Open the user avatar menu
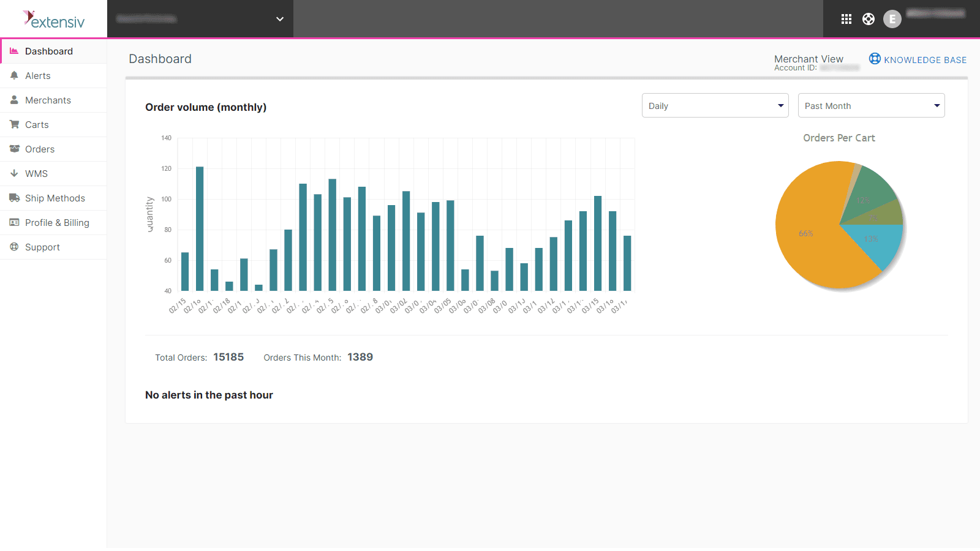This screenshot has width=980, height=551. 892,18
